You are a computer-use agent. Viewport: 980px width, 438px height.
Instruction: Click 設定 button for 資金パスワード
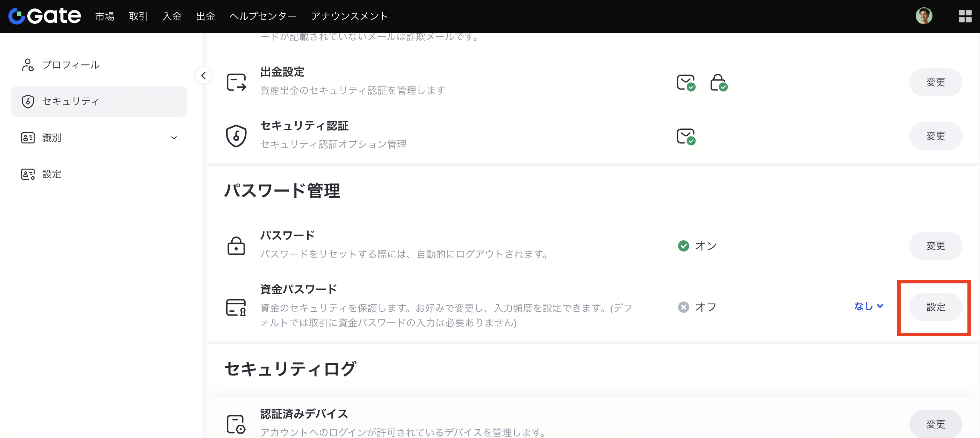(x=936, y=307)
